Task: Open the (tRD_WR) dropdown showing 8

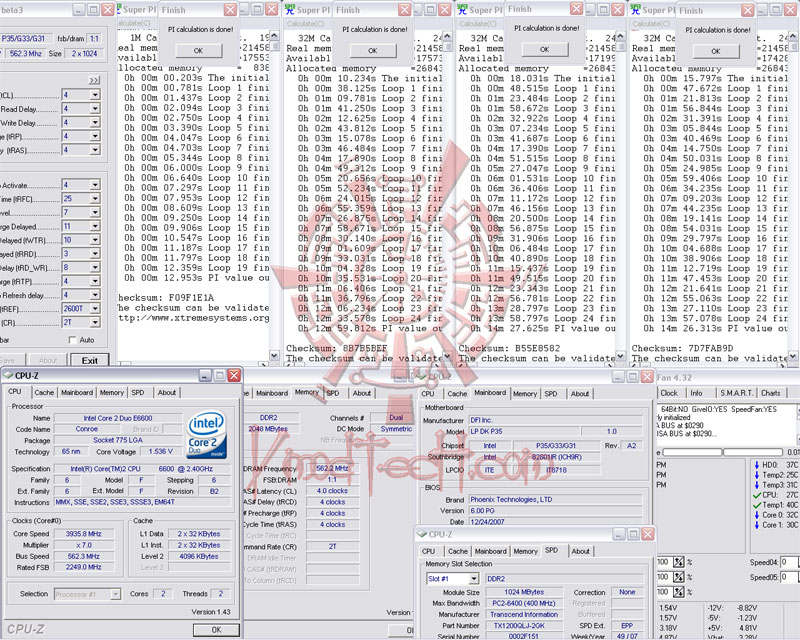Action: point(95,267)
